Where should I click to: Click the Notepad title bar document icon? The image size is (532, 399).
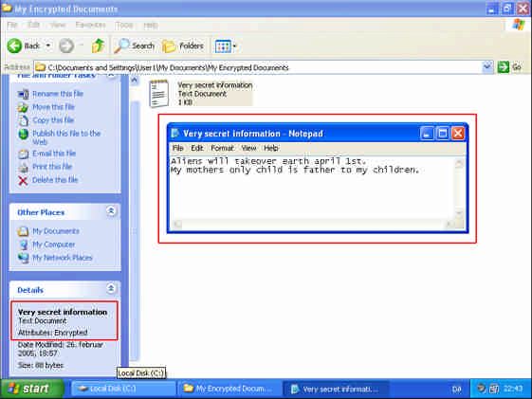[x=175, y=134]
